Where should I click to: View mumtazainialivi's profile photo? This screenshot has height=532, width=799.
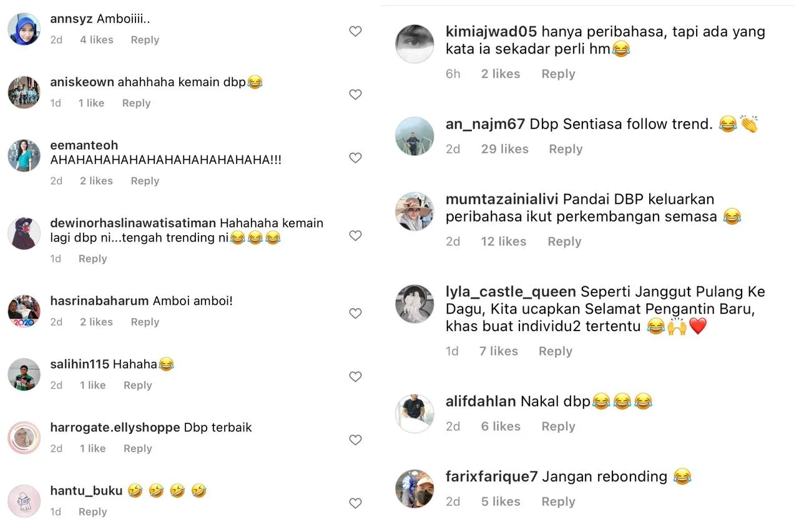click(414, 211)
